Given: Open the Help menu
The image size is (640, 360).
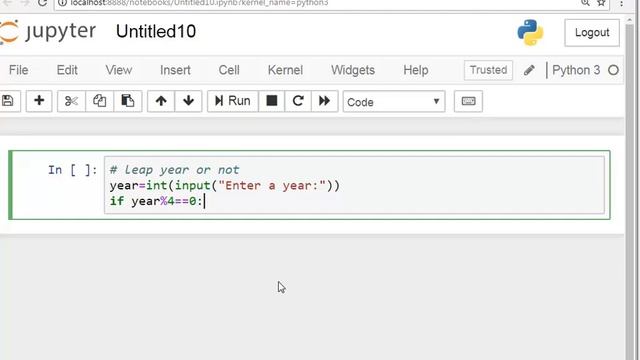Looking at the screenshot, I should point(416,70).
